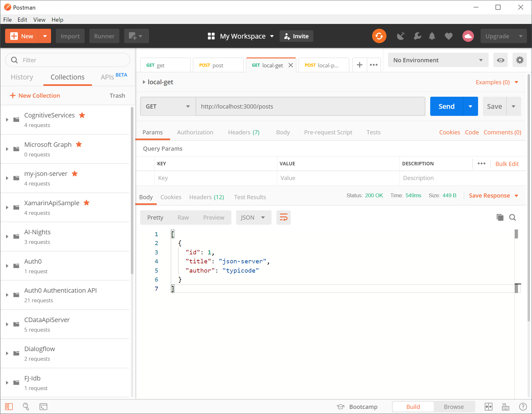
Task: Click the collections Filter search box
Action: (x=68, y=60)
